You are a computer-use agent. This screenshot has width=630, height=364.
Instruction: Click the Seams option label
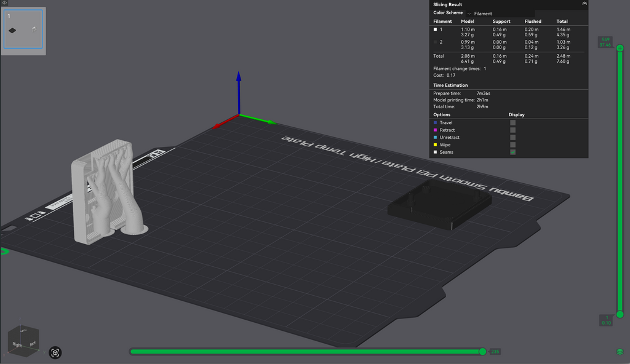coord(447,152)
